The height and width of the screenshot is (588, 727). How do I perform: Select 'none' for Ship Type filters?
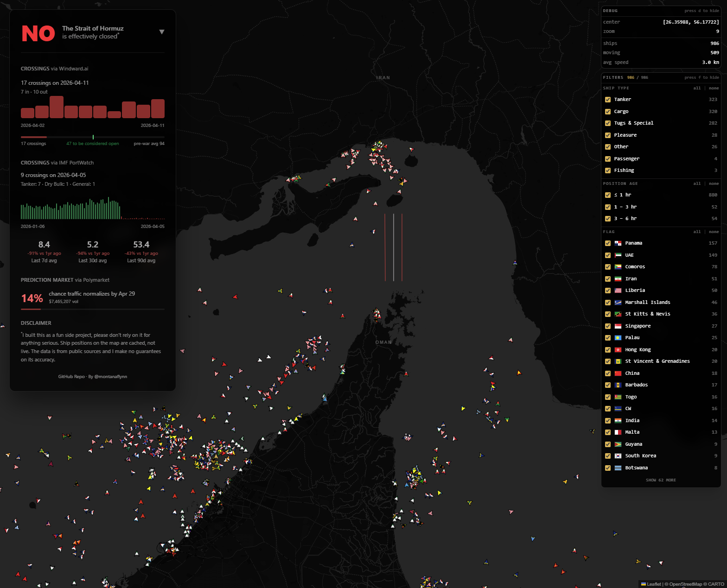(714, 88)
